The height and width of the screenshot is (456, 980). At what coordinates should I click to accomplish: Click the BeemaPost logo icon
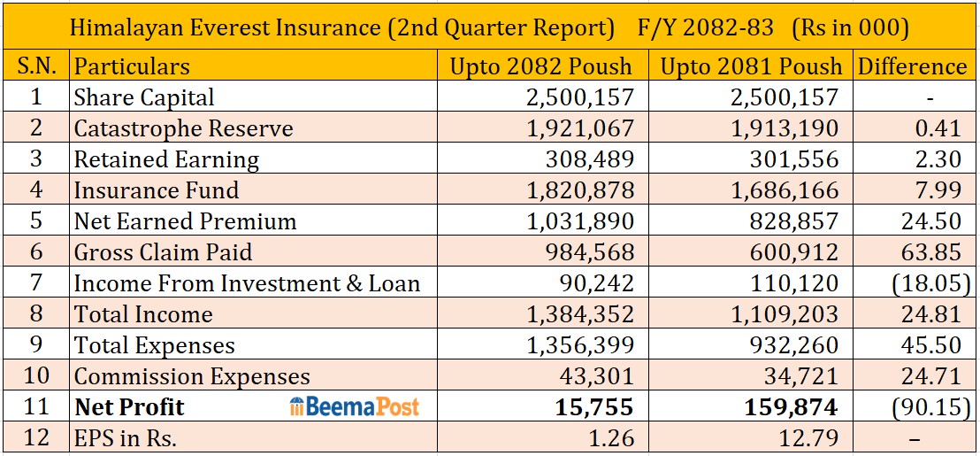click(x=297, y=407)
